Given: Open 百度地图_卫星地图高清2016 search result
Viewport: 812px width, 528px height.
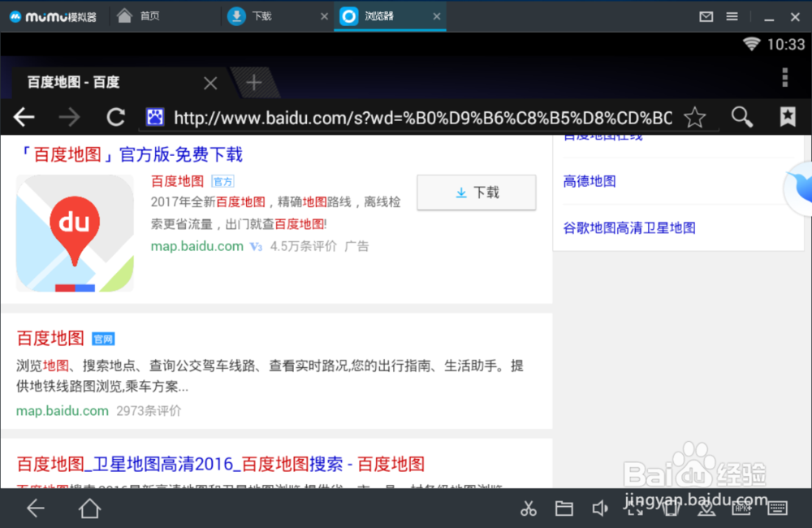Looking at the screenshot, I should tap(221, 464).
